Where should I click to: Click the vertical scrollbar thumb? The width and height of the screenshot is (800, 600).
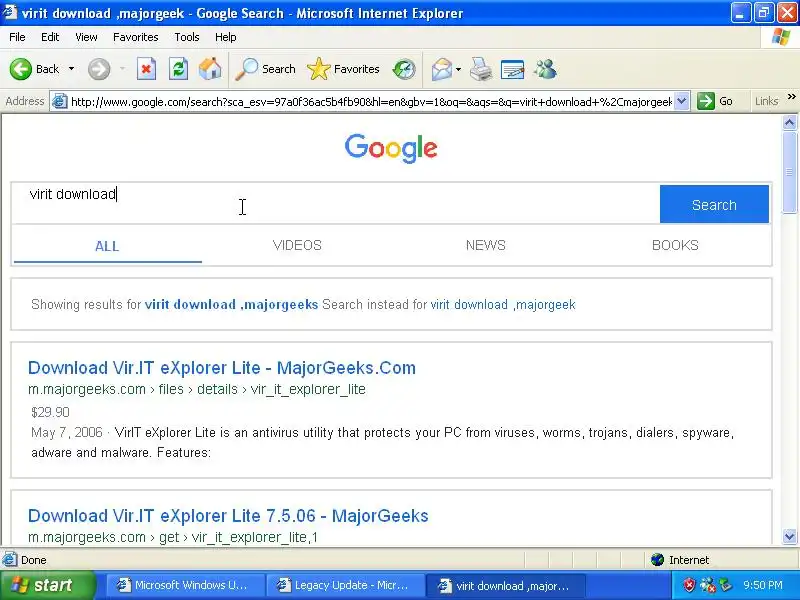(x=789, y=172)
